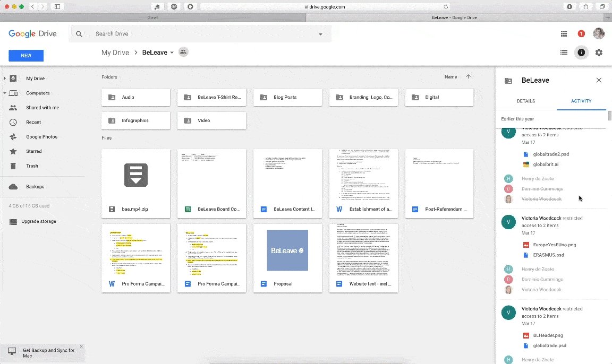
Task: Click Get Backup and Sync for Mac
Action: (x=48, y=353)
